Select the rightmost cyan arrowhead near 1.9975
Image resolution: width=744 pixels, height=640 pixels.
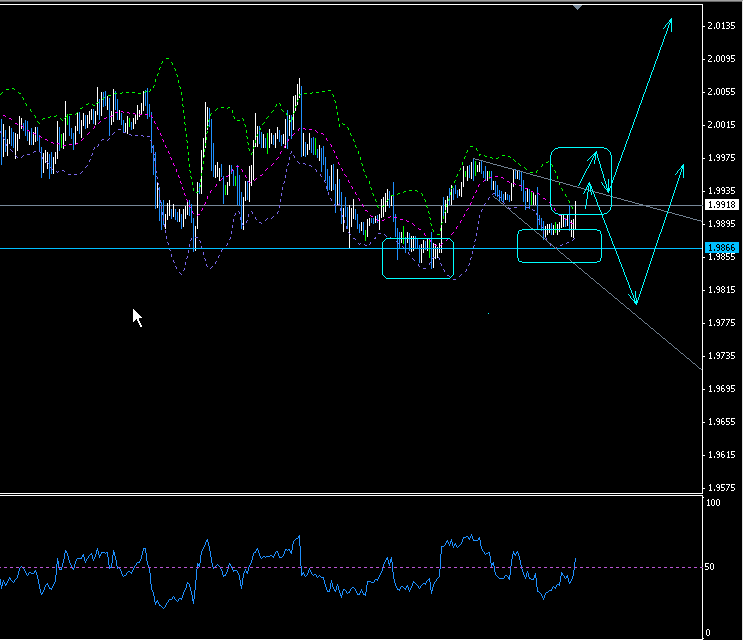pyautogui.click(x=682, y=166)
